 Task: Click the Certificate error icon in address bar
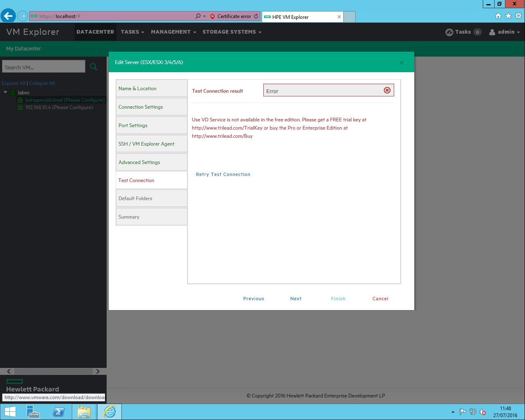(212, 16)
